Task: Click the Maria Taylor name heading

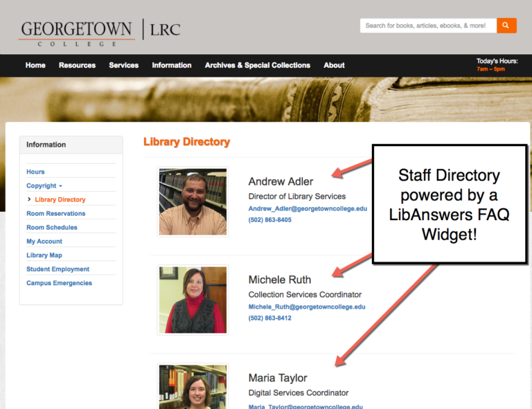Action: [x=278, y=378]
